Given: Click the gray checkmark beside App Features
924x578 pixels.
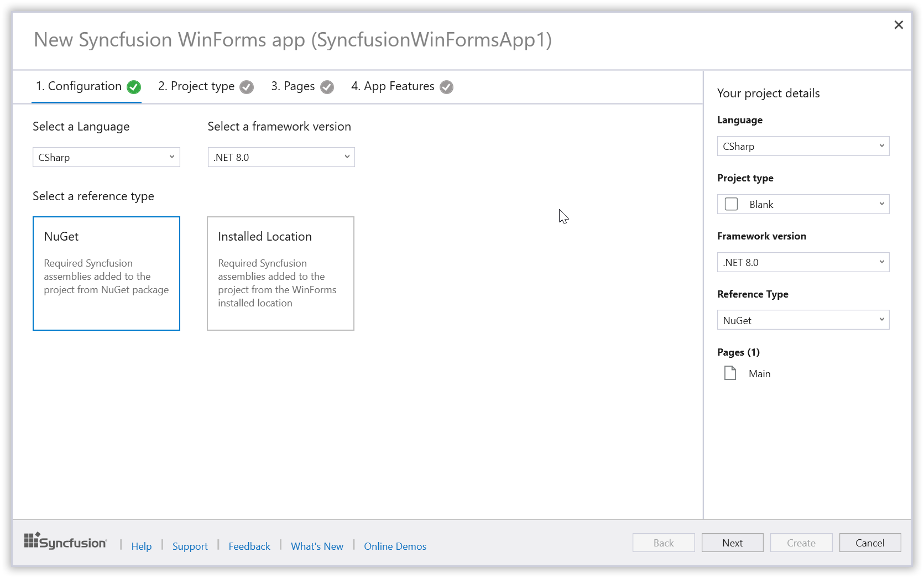Looking at the screenshot, I should coord(447,87).
